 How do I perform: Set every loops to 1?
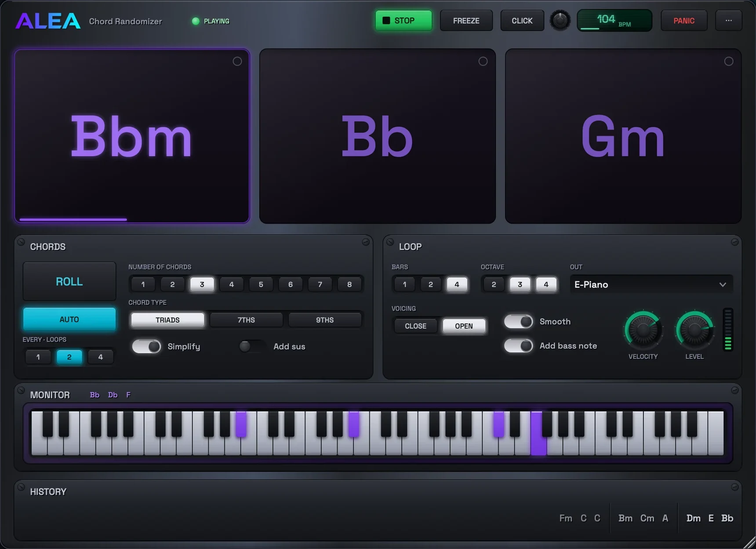(x=38, y=357)
